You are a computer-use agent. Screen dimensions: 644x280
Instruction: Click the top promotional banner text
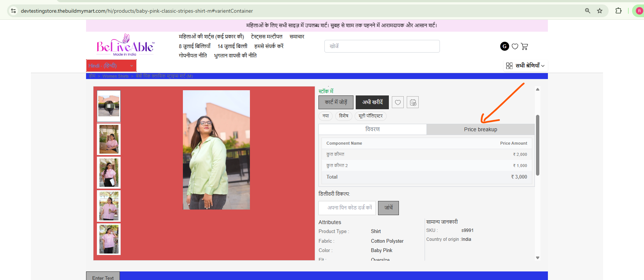click(x=342, y=25)
